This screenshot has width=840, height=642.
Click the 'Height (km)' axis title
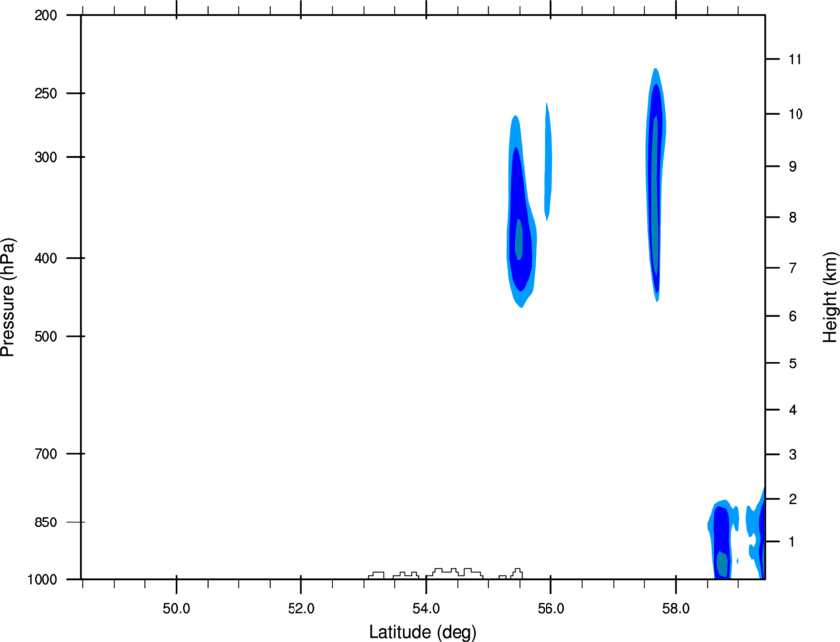coord(830,296)
